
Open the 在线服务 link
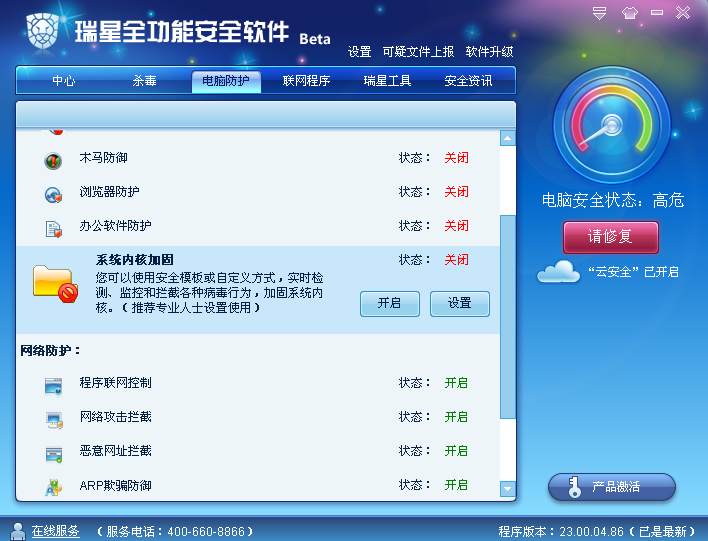(55, 531)
